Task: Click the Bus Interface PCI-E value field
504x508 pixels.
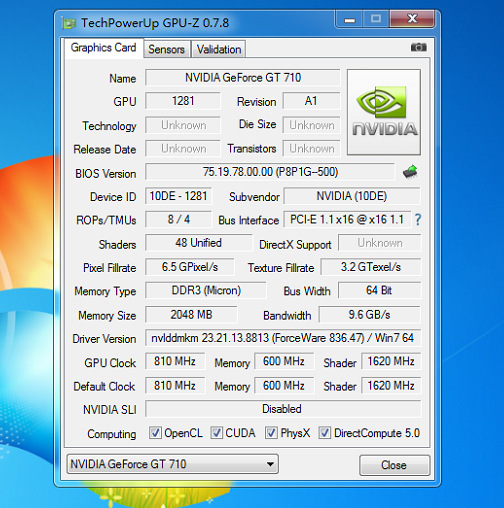Action: (x=347, y=219)
